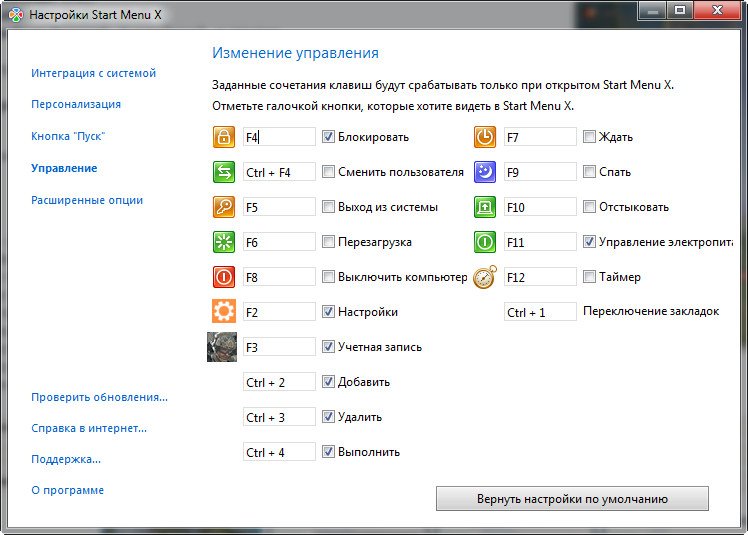Check the Ждать checkbox
This screenshot has height=535, width=748.
[x=590, y=137]
